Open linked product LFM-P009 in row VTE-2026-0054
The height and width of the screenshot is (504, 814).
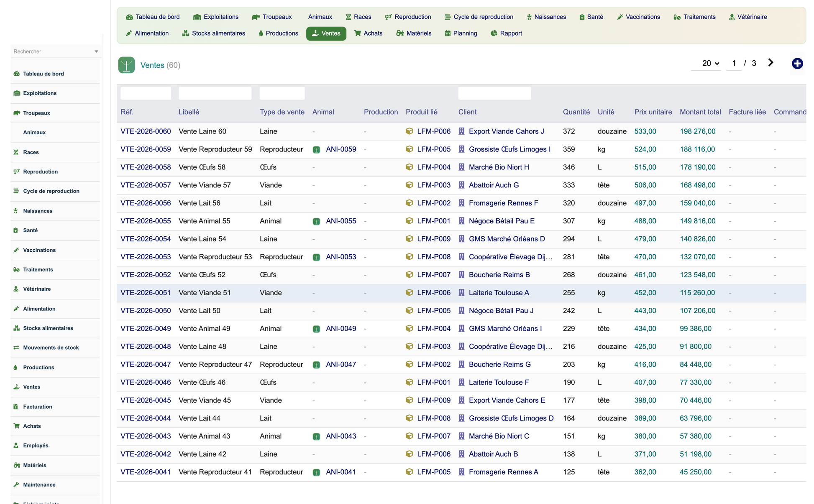click(434, 239)
